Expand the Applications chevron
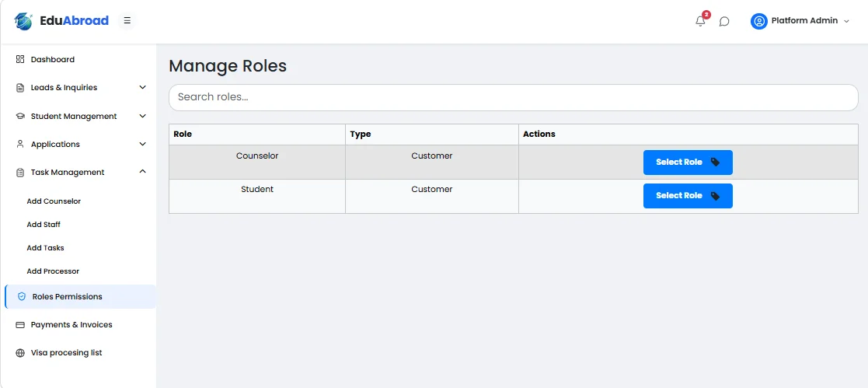 142,144
